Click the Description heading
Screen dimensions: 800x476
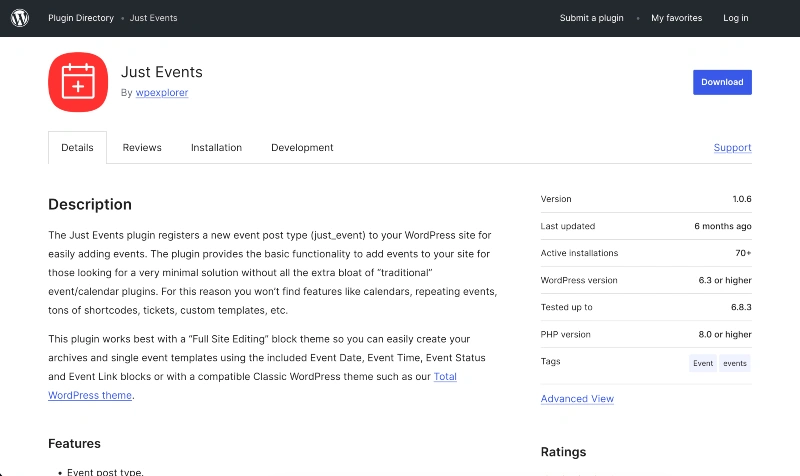tap(90, 204)
